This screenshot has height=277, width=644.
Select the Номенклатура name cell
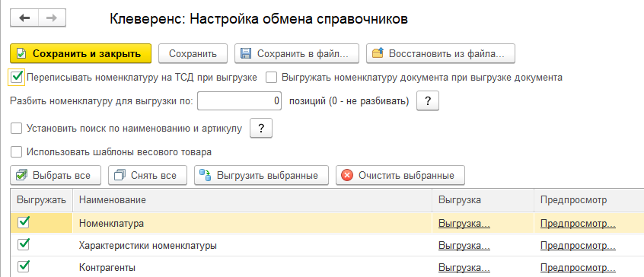click(252, 224)
